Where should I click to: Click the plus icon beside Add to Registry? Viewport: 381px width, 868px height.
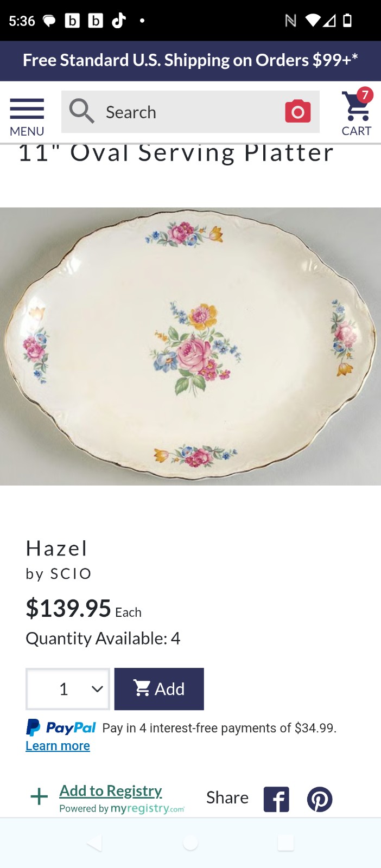click(x=39, y=796)
